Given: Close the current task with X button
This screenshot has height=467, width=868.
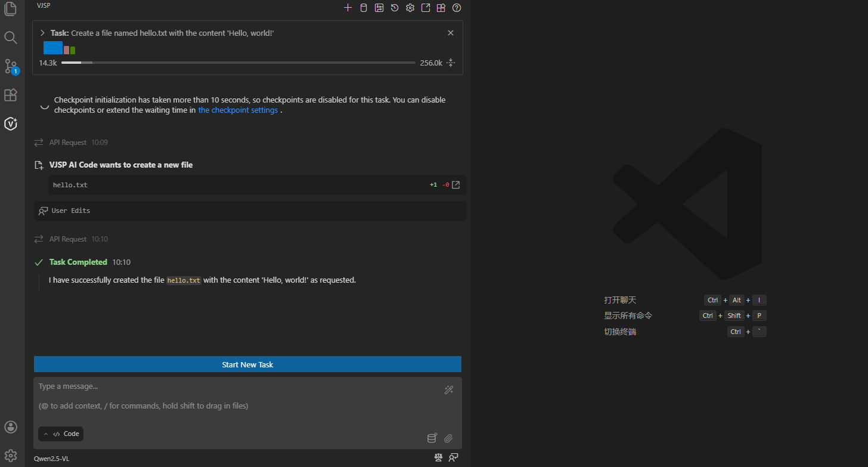Looking at the screenshot, I should (451, 33).
